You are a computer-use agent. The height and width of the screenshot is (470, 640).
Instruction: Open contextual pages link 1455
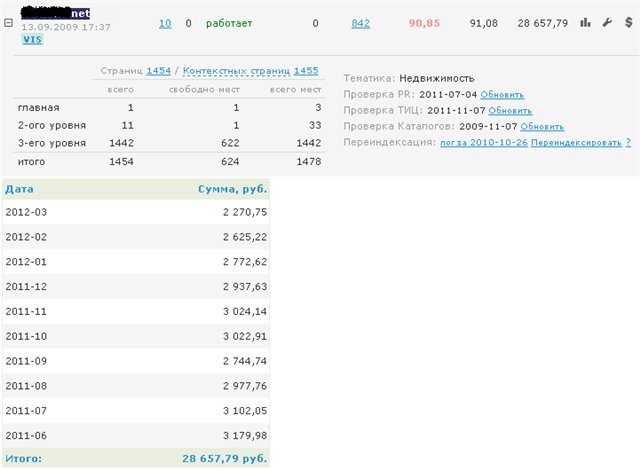pos(306,71)
